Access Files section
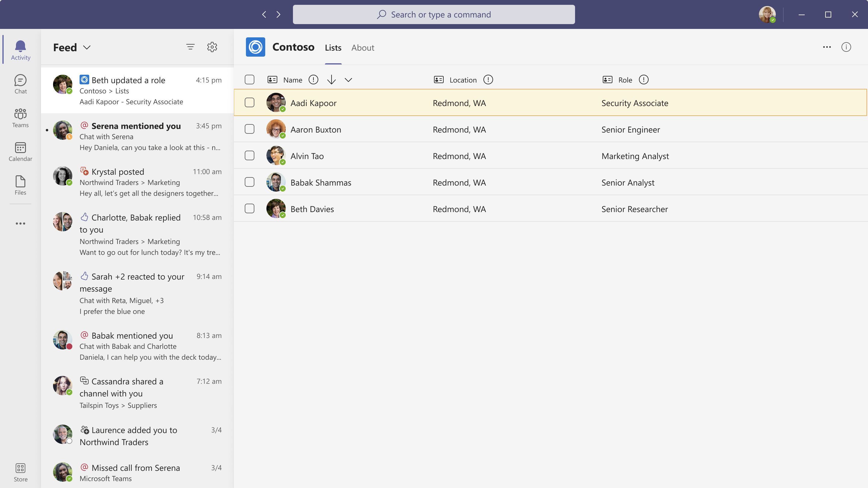 coord(20,185)
